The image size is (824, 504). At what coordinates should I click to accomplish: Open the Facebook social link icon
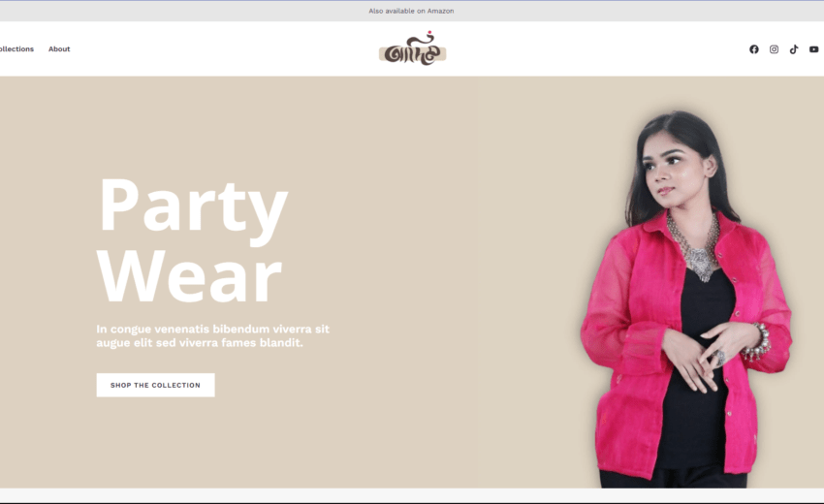pyautogui.click(x=753, y=48)
